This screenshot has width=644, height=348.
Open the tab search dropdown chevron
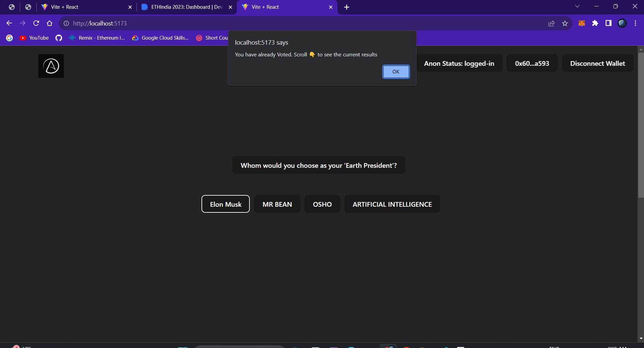pos(577,6)
